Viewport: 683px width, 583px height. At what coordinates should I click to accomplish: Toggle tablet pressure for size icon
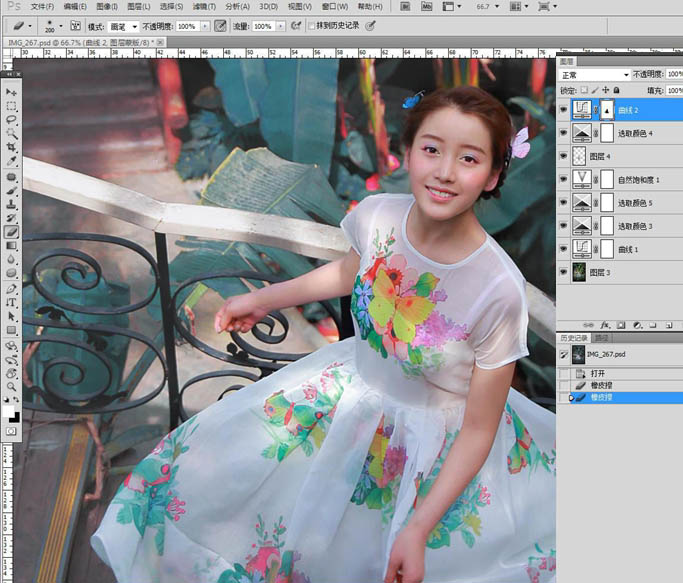pyautogui.click(x=370, y=26)
